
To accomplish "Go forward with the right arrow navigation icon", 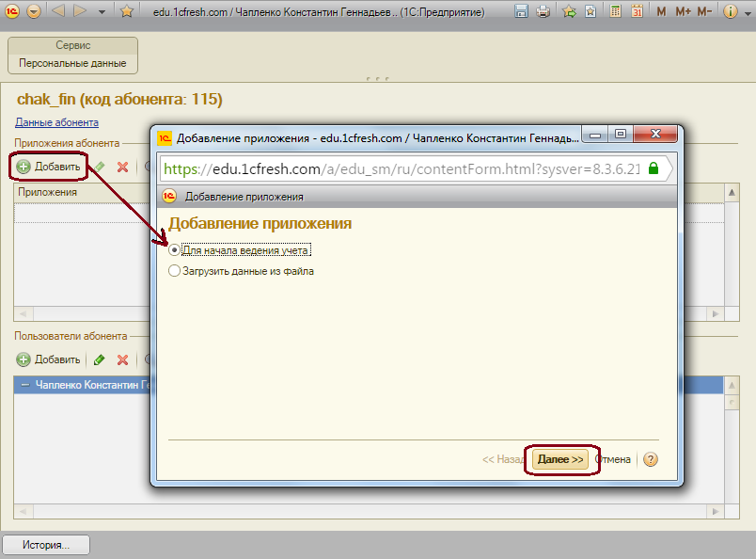I will (80, 10).
